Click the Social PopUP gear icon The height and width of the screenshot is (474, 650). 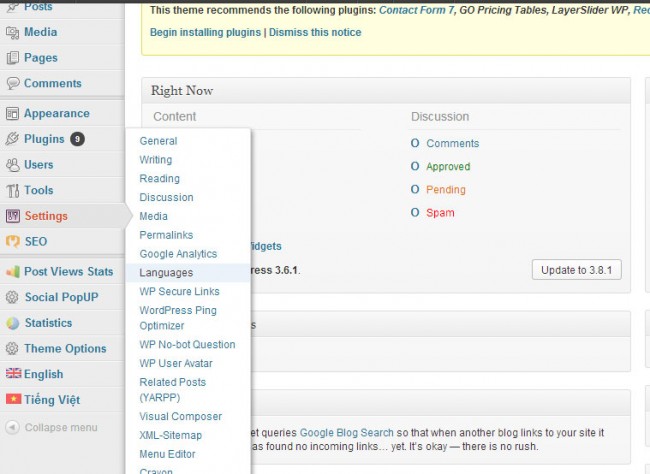(12, 297)
